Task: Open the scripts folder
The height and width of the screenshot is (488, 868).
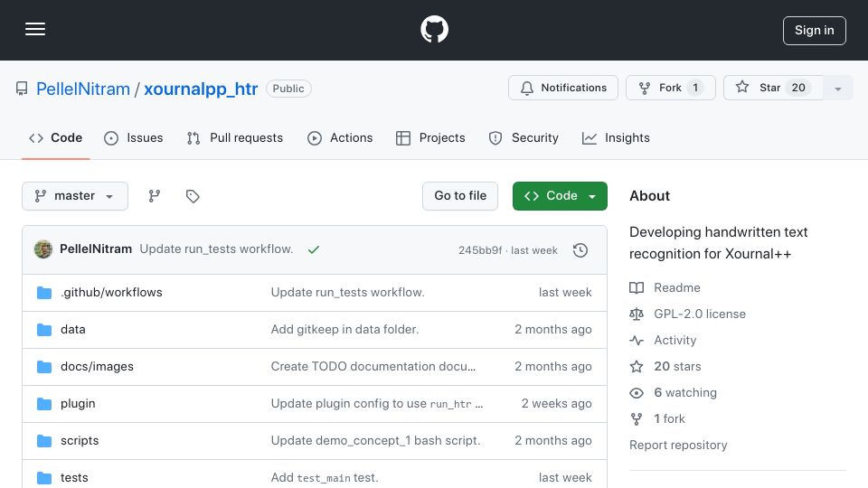Action: 80,440
